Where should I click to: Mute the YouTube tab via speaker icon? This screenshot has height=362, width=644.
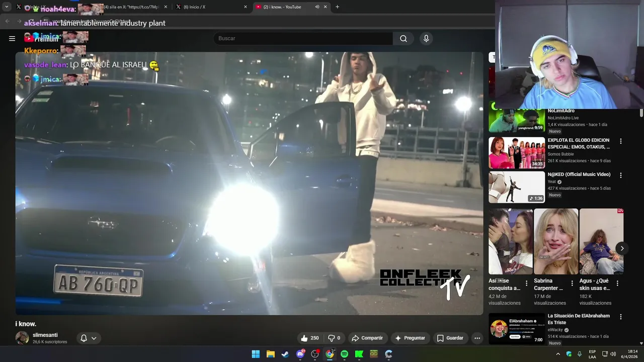coord(317,7)
